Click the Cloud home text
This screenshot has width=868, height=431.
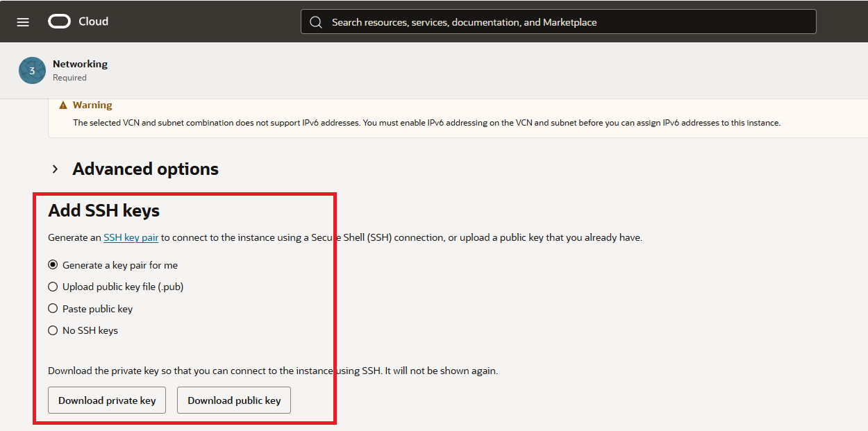[93, 22]
